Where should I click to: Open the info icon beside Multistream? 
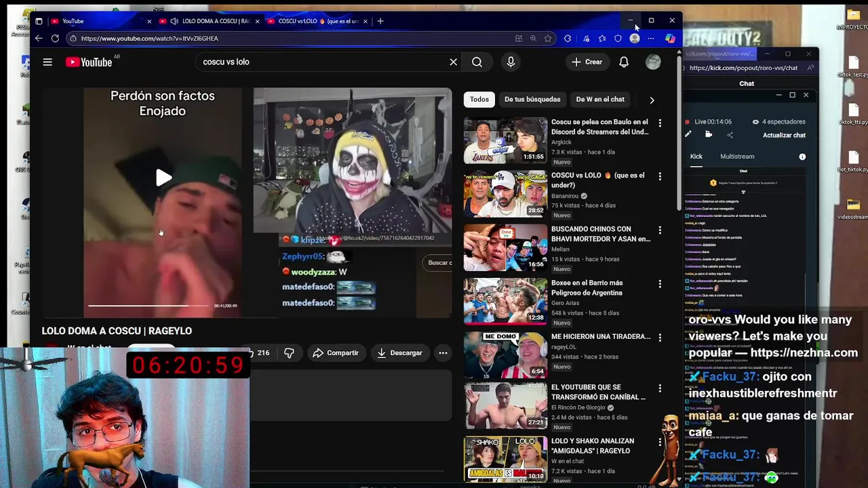802,157
